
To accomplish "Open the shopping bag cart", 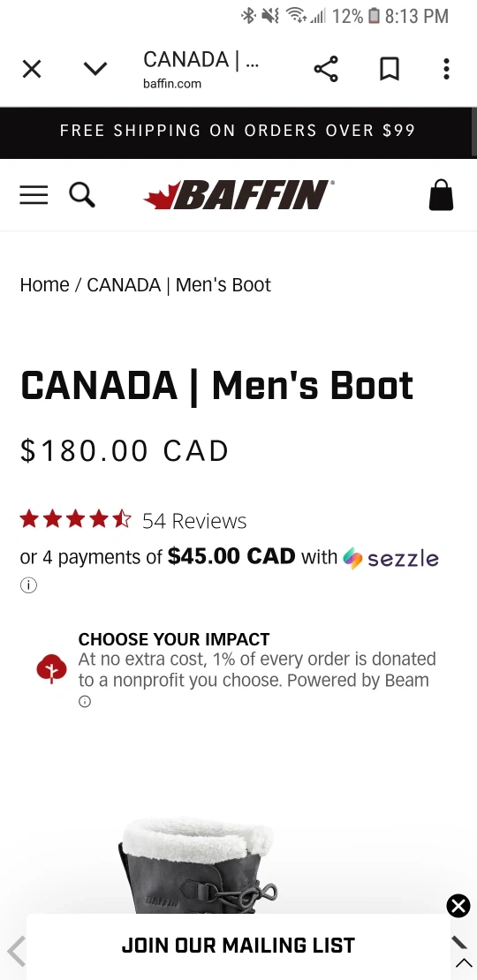I will tap(441, 195).
